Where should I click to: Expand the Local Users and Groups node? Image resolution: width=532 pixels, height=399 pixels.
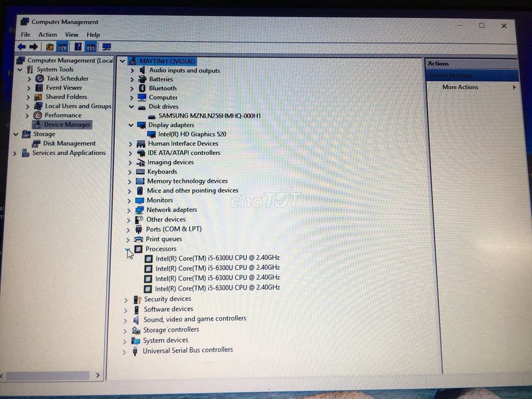(x=28, y=106)
